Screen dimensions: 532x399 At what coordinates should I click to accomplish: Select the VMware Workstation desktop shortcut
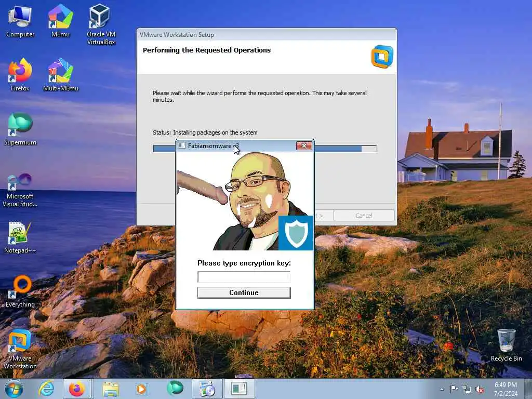[20, 349]
